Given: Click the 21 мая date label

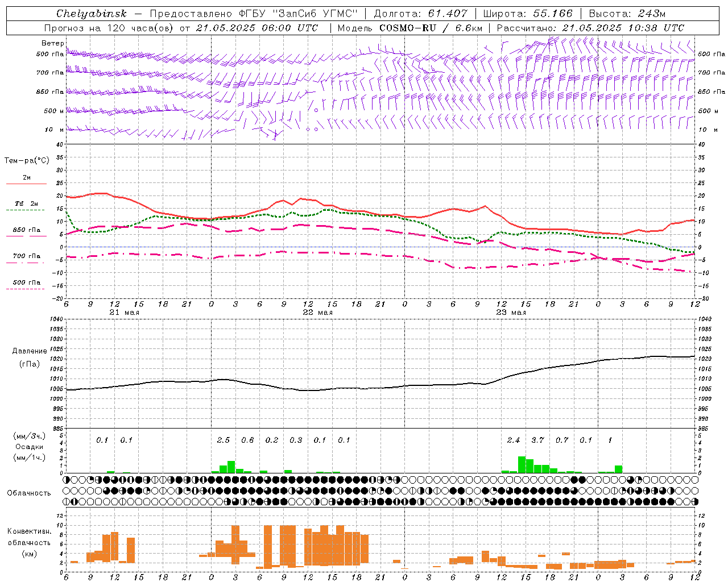Looking at the screenshot, I should coord(124,313).
